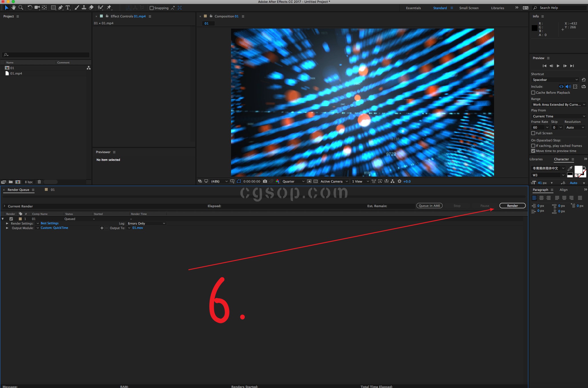Select the Horizontal Type tool
This screenshot has height=388, width=588.
[68, 8]
